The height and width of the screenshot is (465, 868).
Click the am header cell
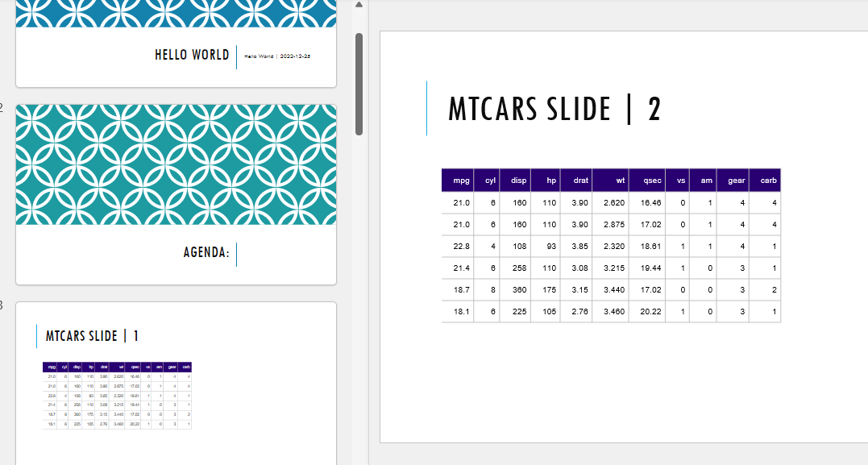click(703, 181)
